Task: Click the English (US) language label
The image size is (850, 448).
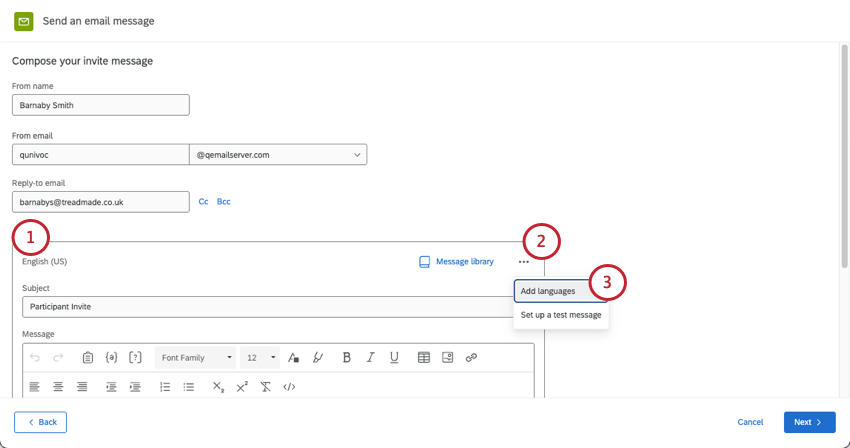Action: click(44, 261)
